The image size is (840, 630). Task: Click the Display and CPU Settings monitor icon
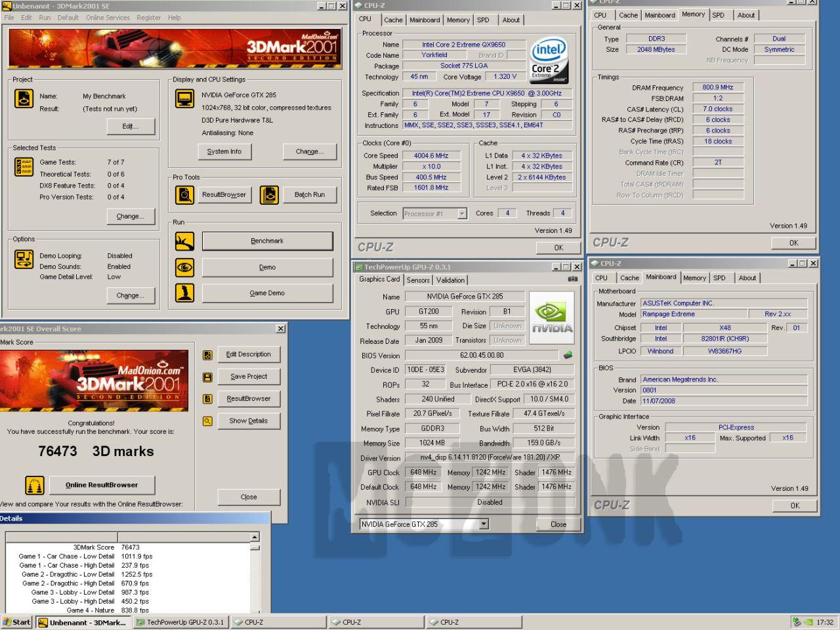(184, 98)
